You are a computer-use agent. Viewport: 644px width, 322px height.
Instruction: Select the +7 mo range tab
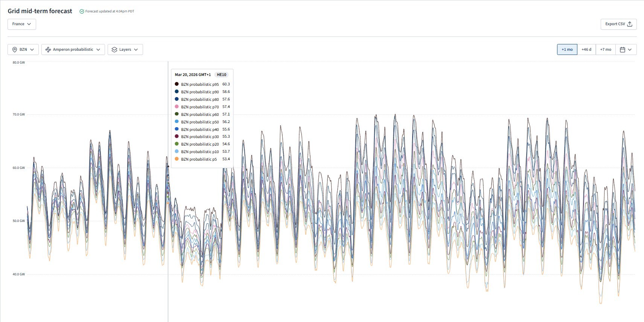pyautogui.click(x=606, y=50)
